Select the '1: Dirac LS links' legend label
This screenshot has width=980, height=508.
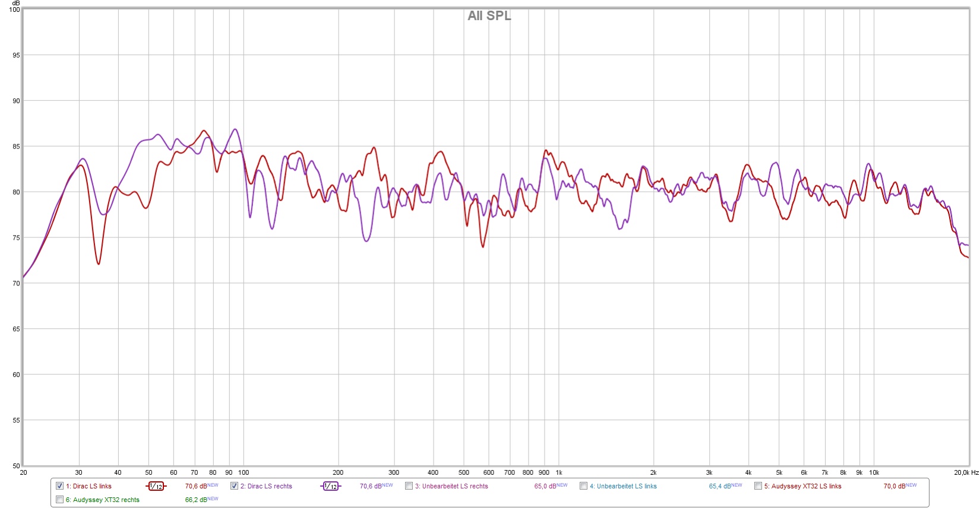(x=88, y=486)
